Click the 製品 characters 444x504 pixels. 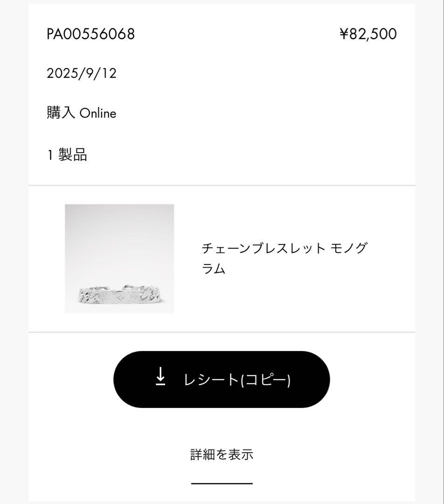click(x=73, y=154)
